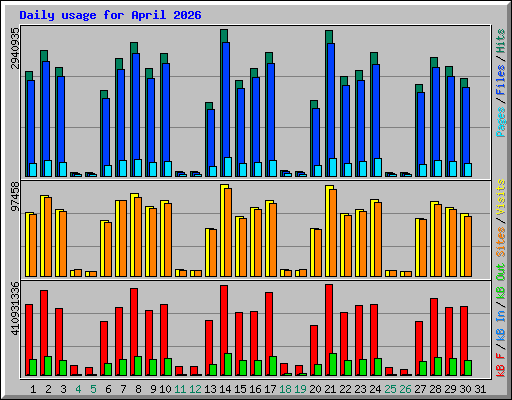Select day 2 on the x-axis

(x=48, y=389)
